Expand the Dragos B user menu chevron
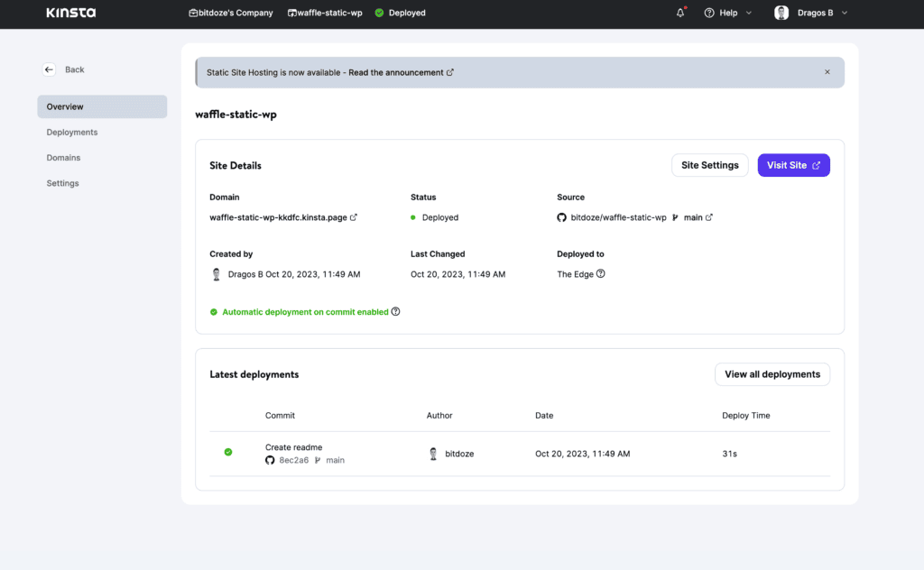924x570 pixels. (x=845, y=13)
